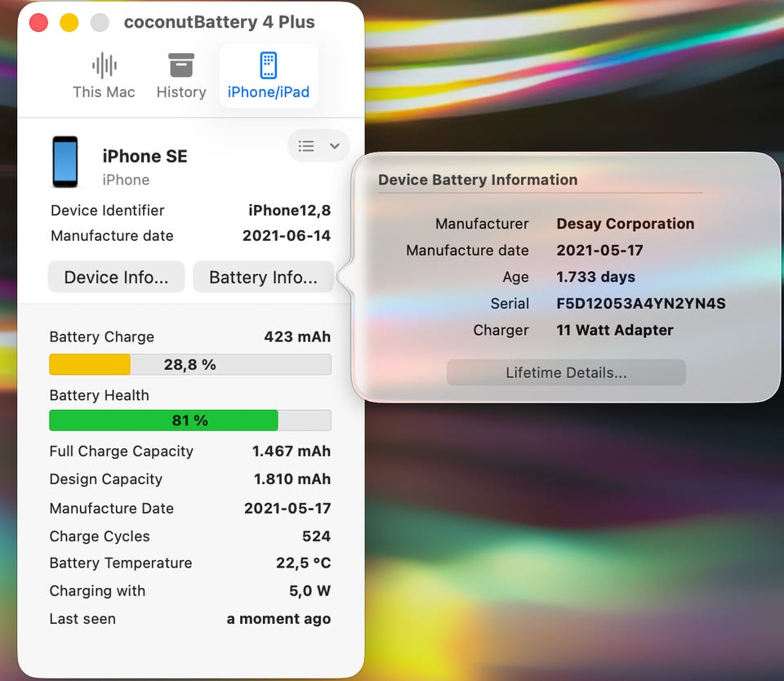Open the This Mac tab
Screen dimensions: 784x681
104,76
